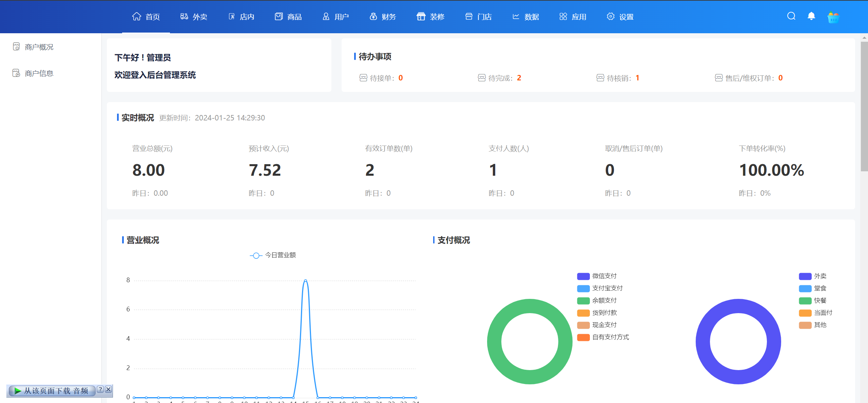Switch to the 首页 tab
The width and height of the screenshot is (868, 403).
[x=146, y=16]
